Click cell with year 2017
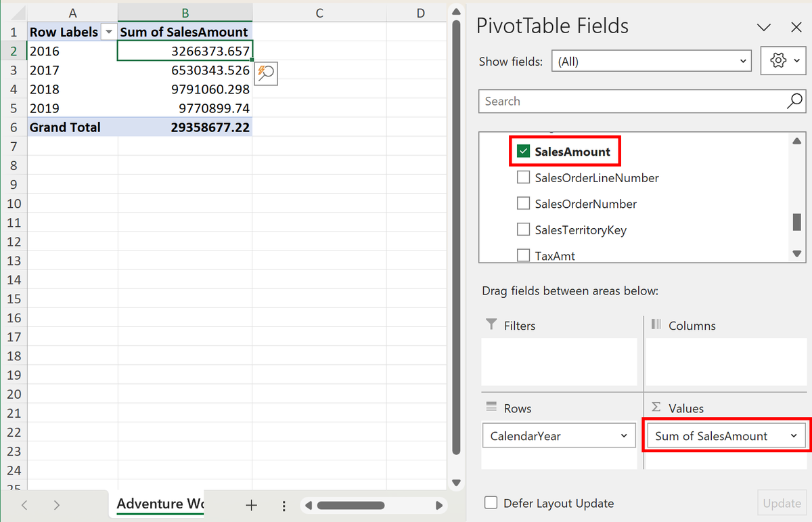The height and width of the screenshot is (522, 812). [72, 70]
